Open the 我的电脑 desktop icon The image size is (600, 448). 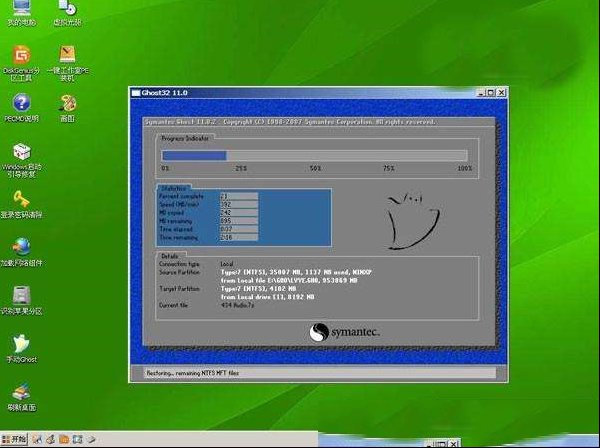(21, 12)
